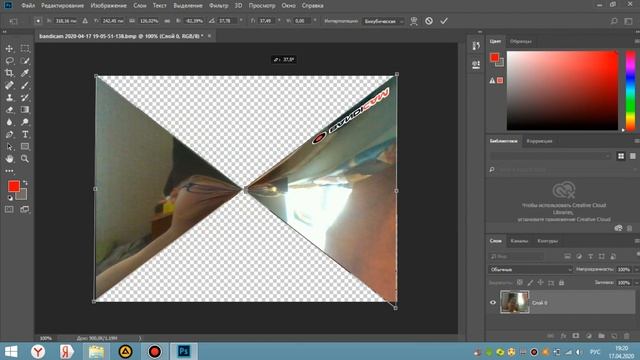The width and height of the screenshot is (640, 360).
Task: Create a new group folder in Layers panel
Action: [601, 336]
